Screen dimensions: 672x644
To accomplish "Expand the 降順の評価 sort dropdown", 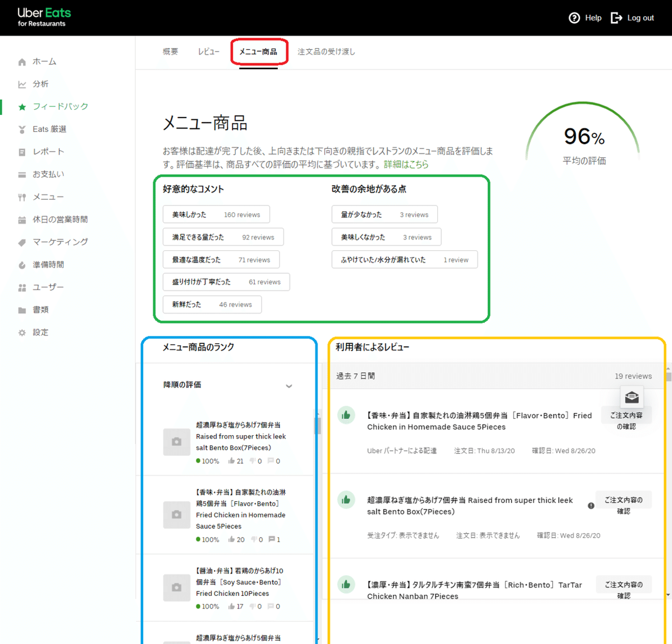I will [x=289, y=386].
